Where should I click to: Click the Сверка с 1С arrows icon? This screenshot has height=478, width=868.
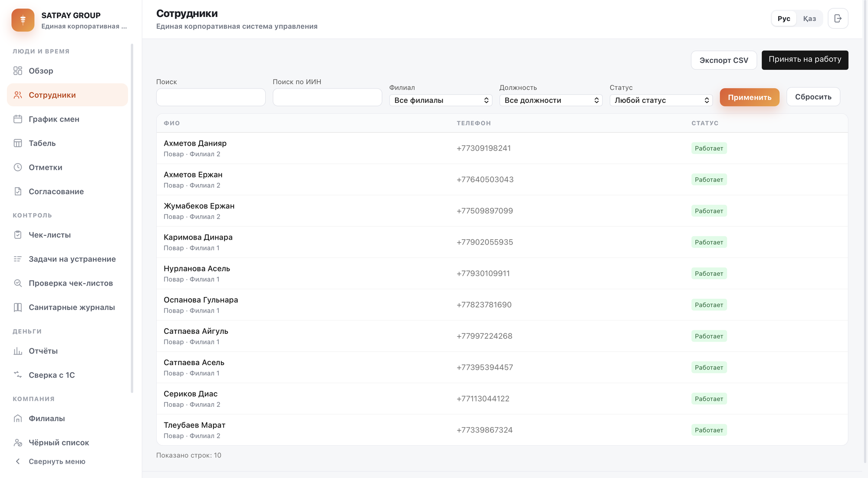(x=18, y=375)
